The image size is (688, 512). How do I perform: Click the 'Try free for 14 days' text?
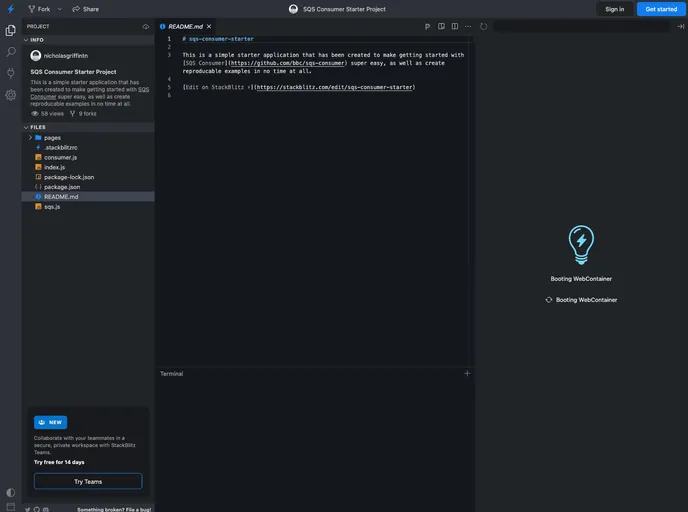point(59,462)
